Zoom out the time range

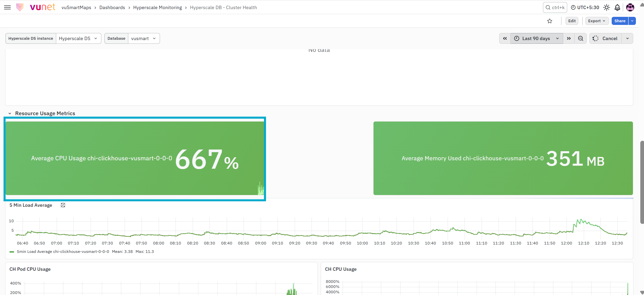pyautogui.click(x=581, y=38)
